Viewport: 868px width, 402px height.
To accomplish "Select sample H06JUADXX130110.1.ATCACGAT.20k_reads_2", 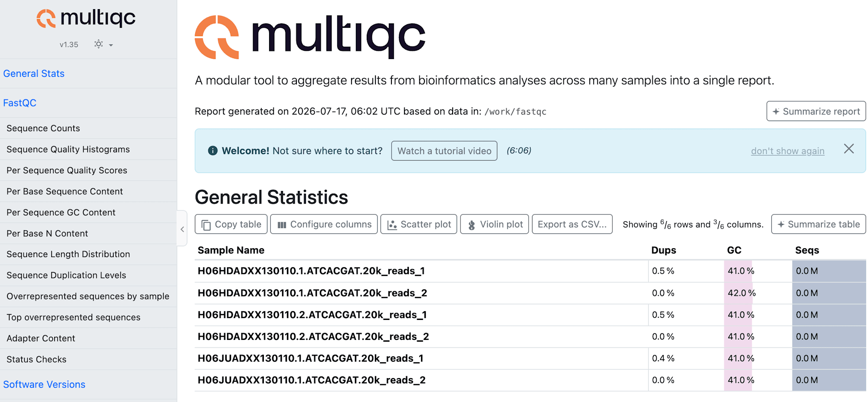I will 312,380.
